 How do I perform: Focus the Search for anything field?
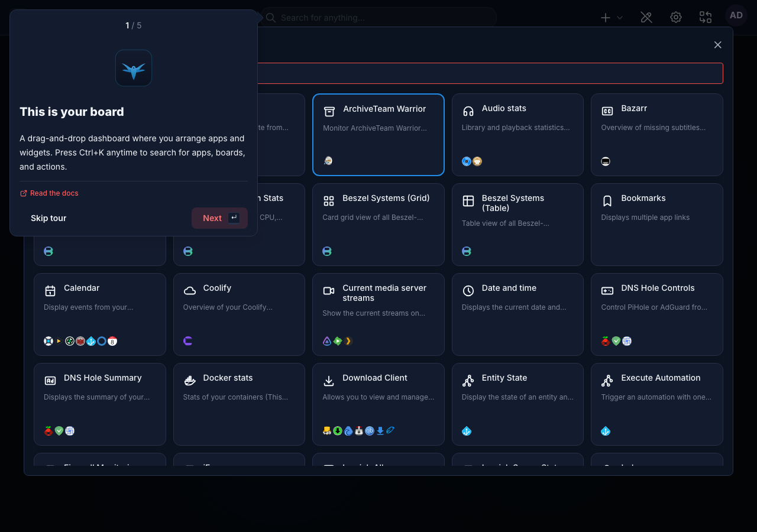pos(378,18)
